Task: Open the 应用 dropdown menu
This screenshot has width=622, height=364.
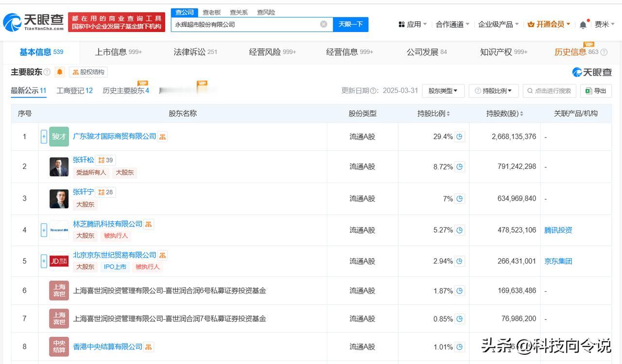Action: click(x=413, y=24)
